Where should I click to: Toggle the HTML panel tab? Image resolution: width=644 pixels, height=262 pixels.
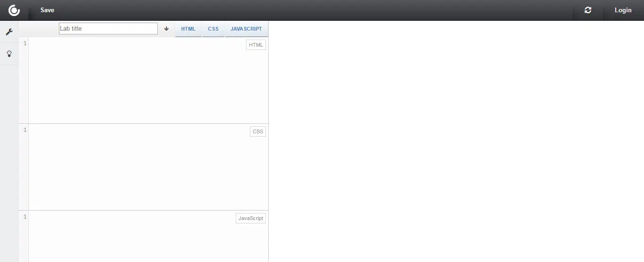(x=188, y=29)
